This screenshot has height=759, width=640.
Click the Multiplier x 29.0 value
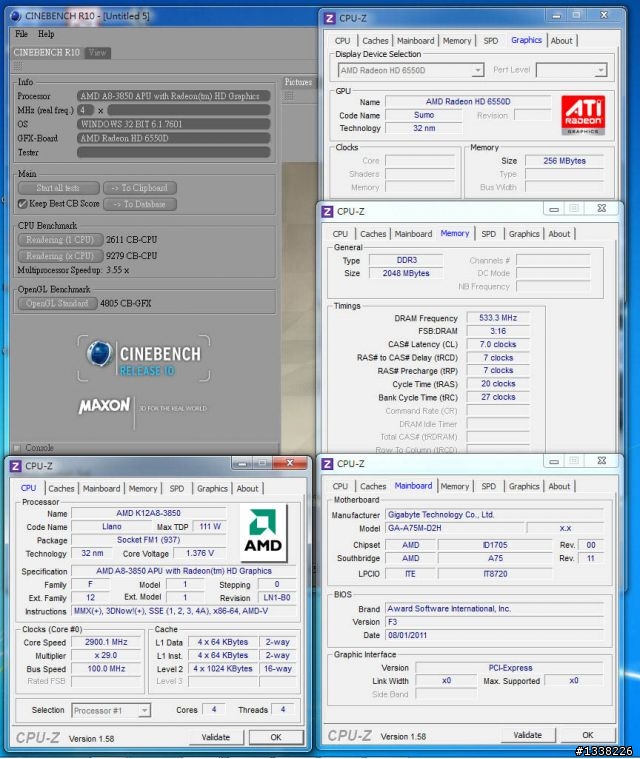pyautogui.click(x=106, y=655)
